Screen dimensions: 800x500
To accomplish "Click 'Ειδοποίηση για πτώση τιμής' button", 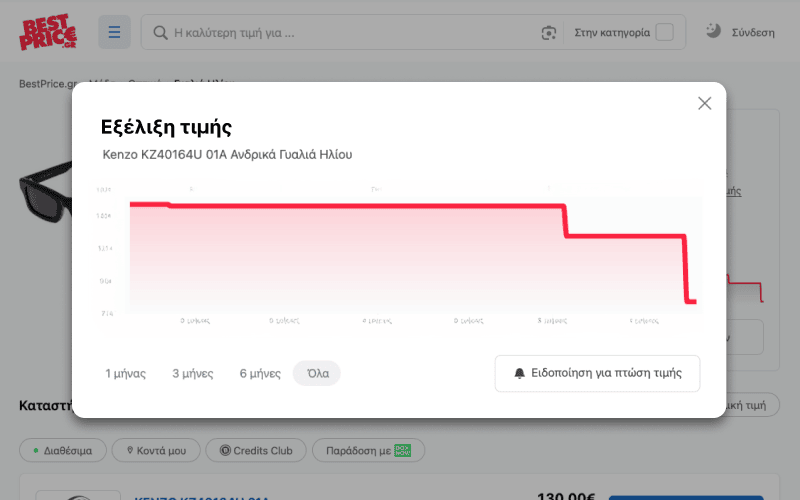I will (x=597, y=373).
